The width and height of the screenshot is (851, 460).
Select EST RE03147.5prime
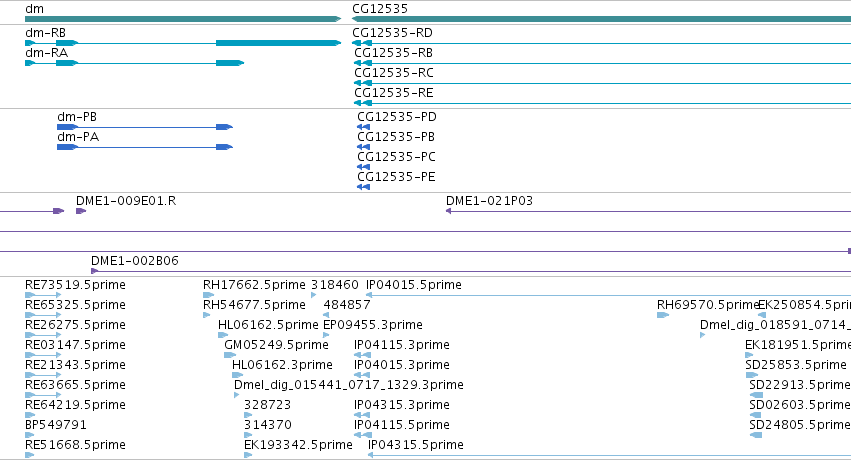pos(75,346)
